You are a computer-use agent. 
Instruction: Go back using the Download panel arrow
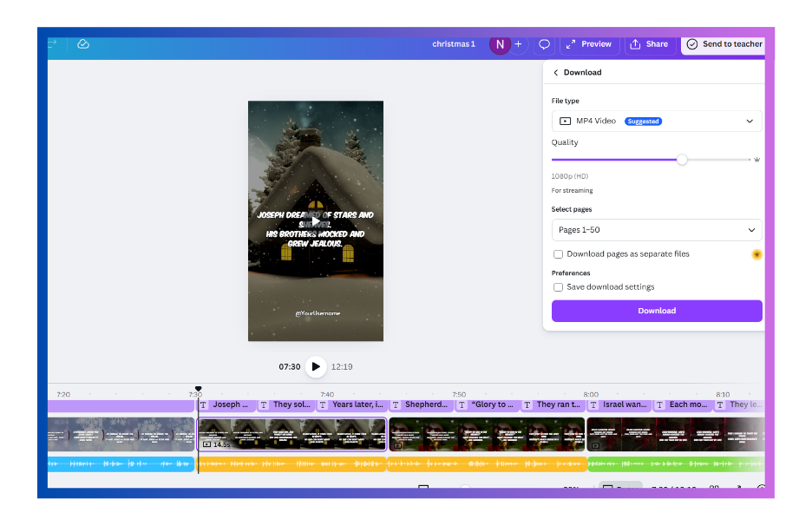click(556, 73)
